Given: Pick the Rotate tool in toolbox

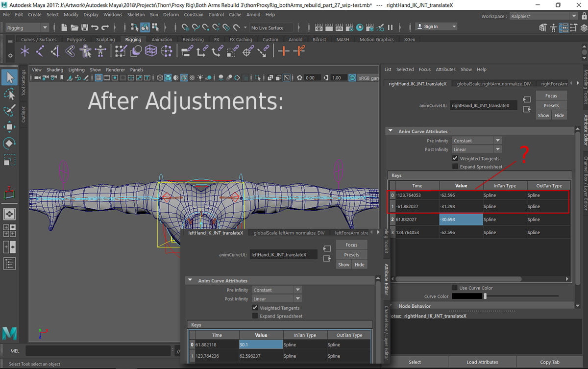Looking at the screenshot, I should point(9,144).
